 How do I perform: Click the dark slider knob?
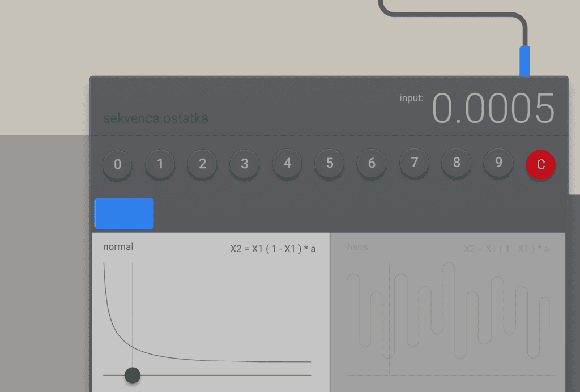pos(133,375)
